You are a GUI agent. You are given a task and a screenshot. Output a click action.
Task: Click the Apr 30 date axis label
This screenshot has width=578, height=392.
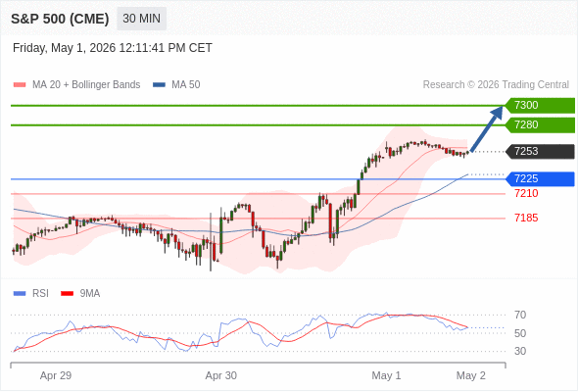click(220, 375)
